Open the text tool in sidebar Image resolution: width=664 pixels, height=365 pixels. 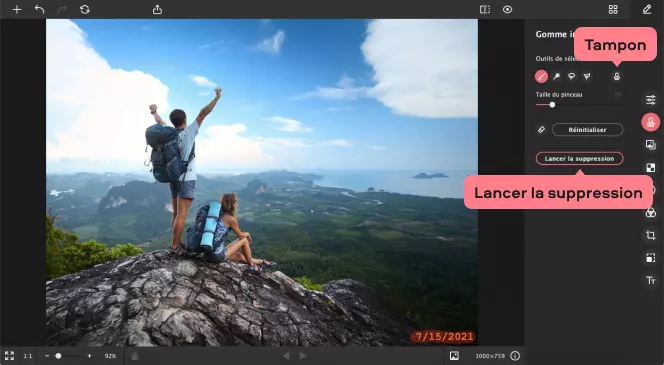651,280
